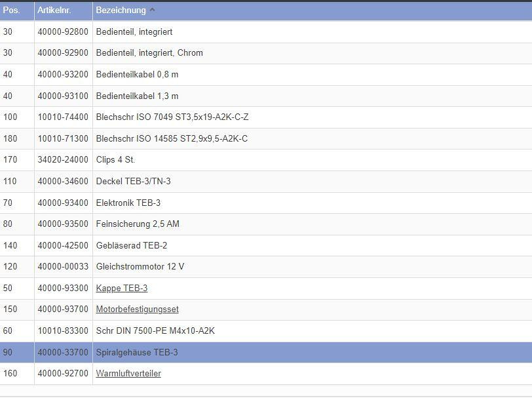Select the Clips 4 St. row
The width and height of the screenshot is (532, 398).
(x=116, y=160)
